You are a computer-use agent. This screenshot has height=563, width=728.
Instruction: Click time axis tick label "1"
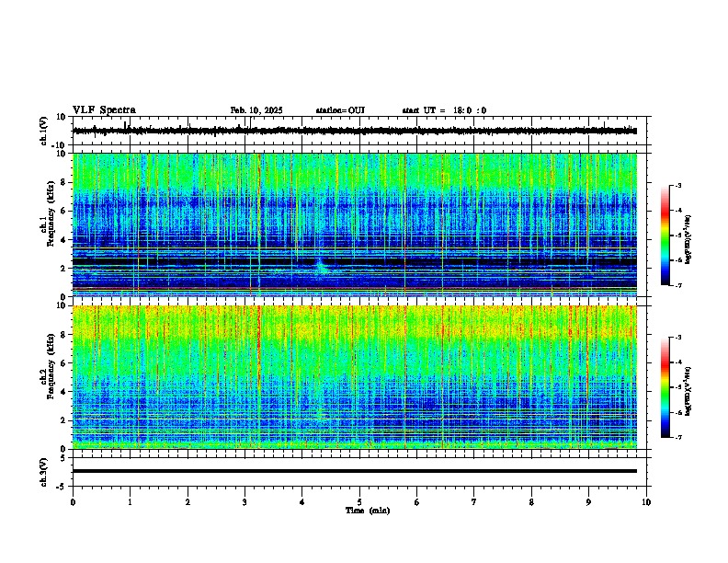(130, 502)
